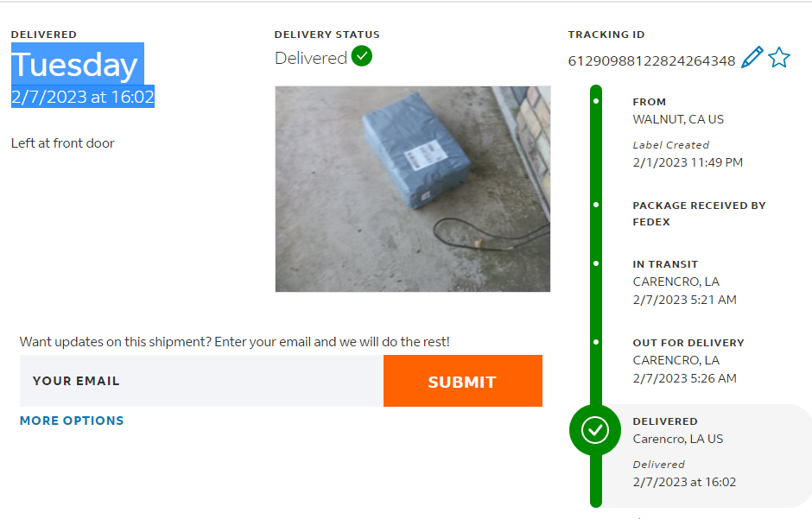Viewport: 812px width, 519px height.
Task: Open the delivery proof photo
Action: 412,189
